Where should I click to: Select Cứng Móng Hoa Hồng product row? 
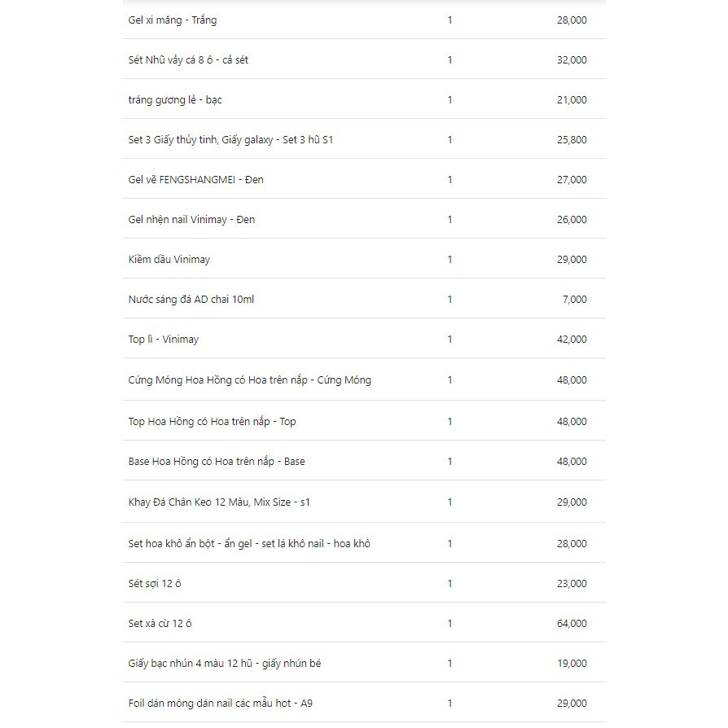tap(364, 379)
